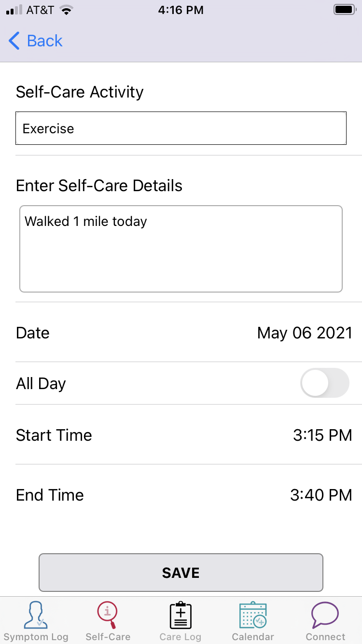This screenshot has height=644, width=362.
Task: Save the self-care entry
Action: 181,573
